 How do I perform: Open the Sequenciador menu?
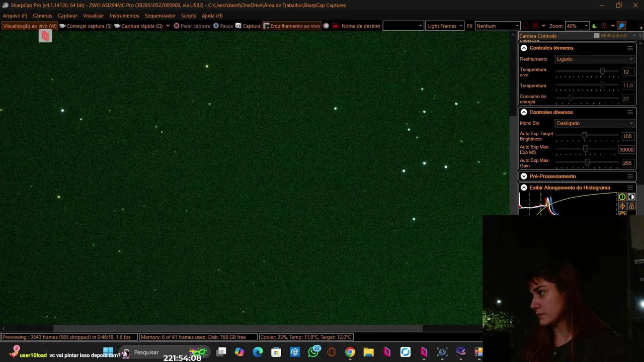coord(160,16)
